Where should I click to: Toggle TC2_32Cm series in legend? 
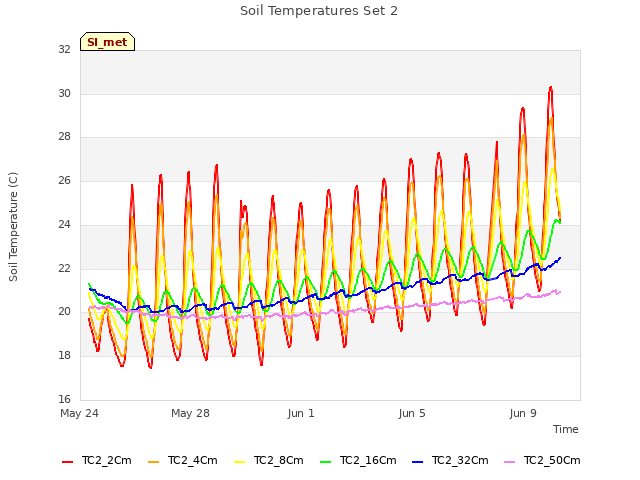450,460
